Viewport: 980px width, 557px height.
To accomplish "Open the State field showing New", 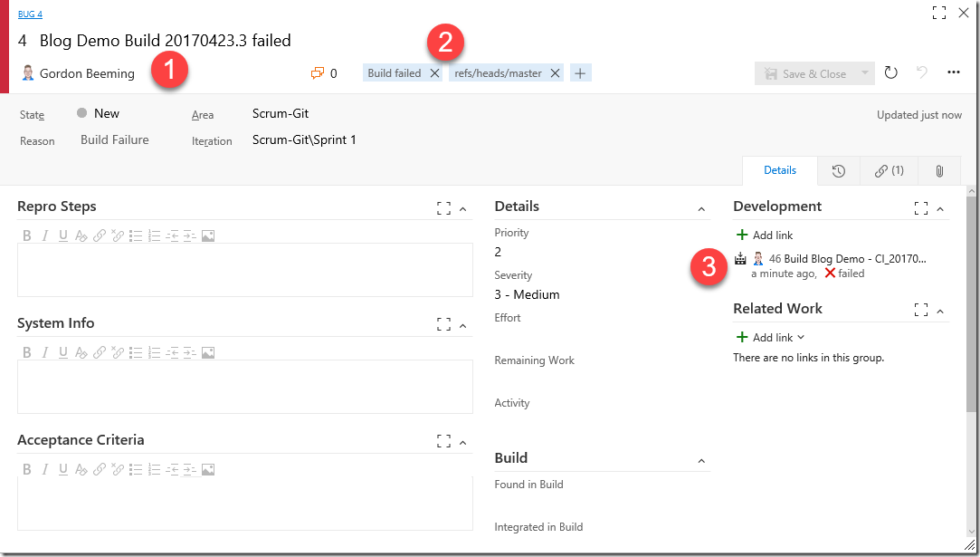I will click(107, 113).
